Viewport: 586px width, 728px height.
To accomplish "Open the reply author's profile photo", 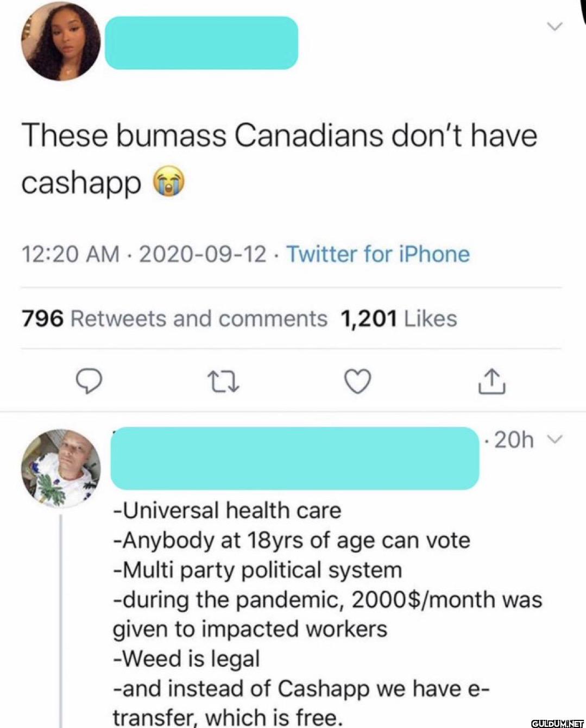I will [x=61, y=468].
